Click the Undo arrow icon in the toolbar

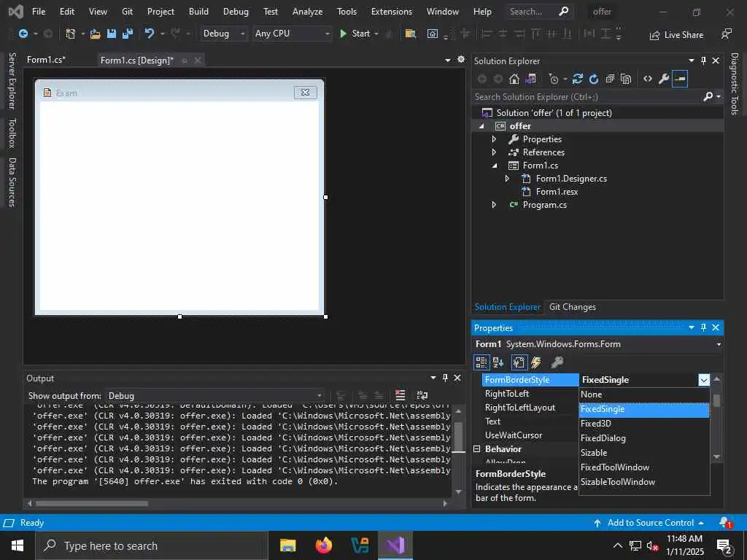(x=150, y=34)
